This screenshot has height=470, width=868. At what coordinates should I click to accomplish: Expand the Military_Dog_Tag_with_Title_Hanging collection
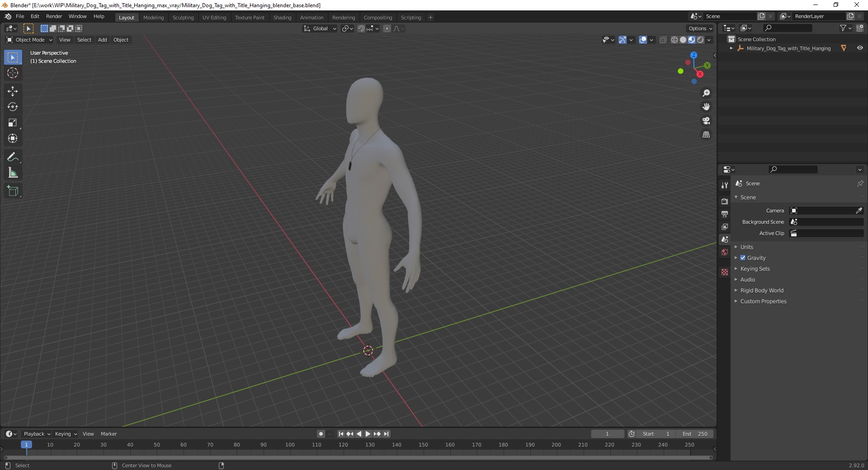[731, 48]
